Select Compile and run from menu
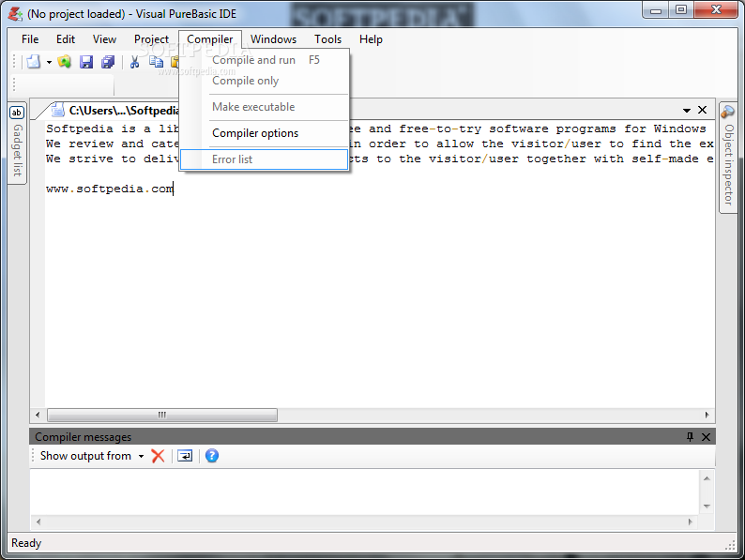The width and height of the screenshot is (745, 560). coord(265,60)
